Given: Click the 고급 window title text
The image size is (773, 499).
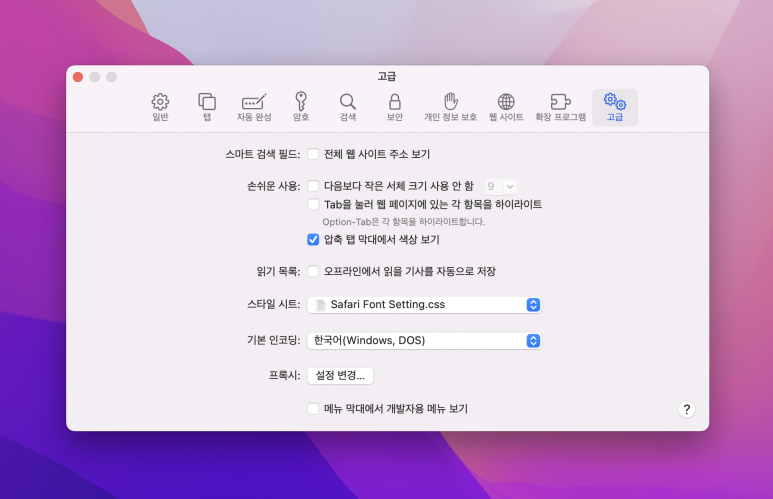Looking at the screenshot, I should coord(387,76).
